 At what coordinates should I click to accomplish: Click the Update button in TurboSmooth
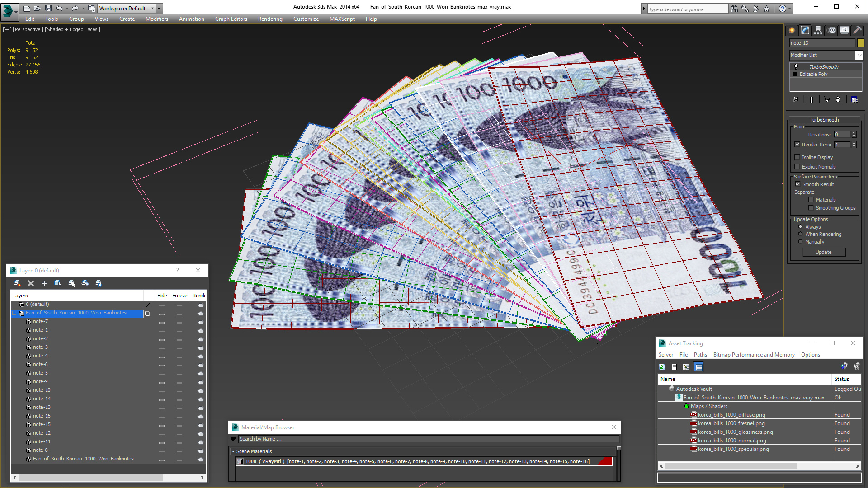824,252
